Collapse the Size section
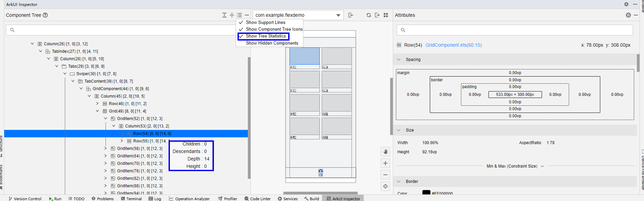The height and width of the screenshot is (201, 644). point(398,130)
